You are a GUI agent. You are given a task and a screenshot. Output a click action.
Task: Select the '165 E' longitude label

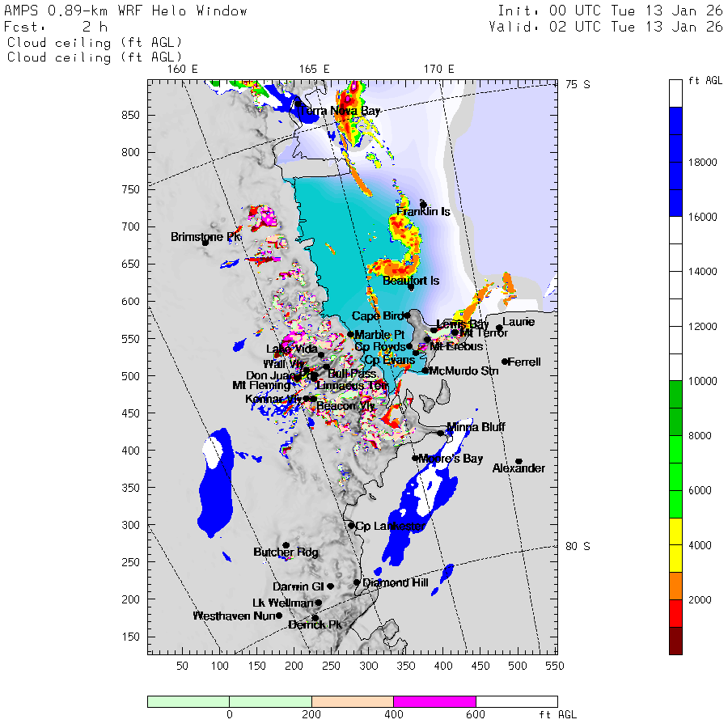pyautogui.click(x=315, y=70)
